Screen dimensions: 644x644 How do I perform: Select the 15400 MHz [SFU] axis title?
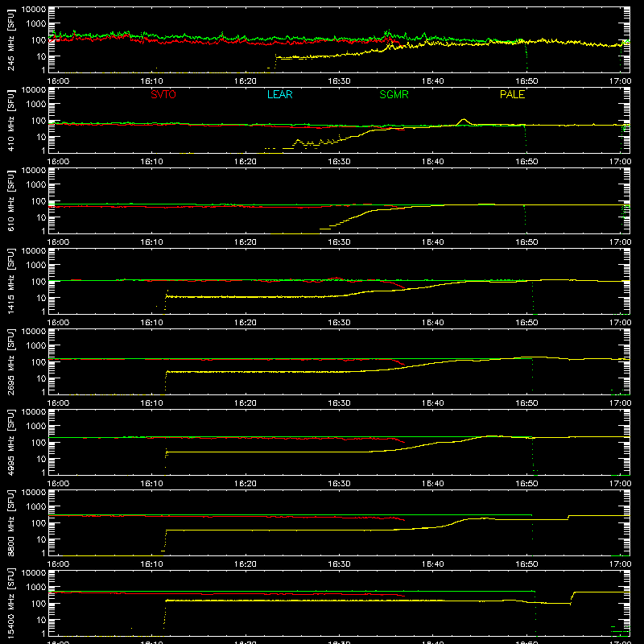pyautogui.click(x=11, y=603)
